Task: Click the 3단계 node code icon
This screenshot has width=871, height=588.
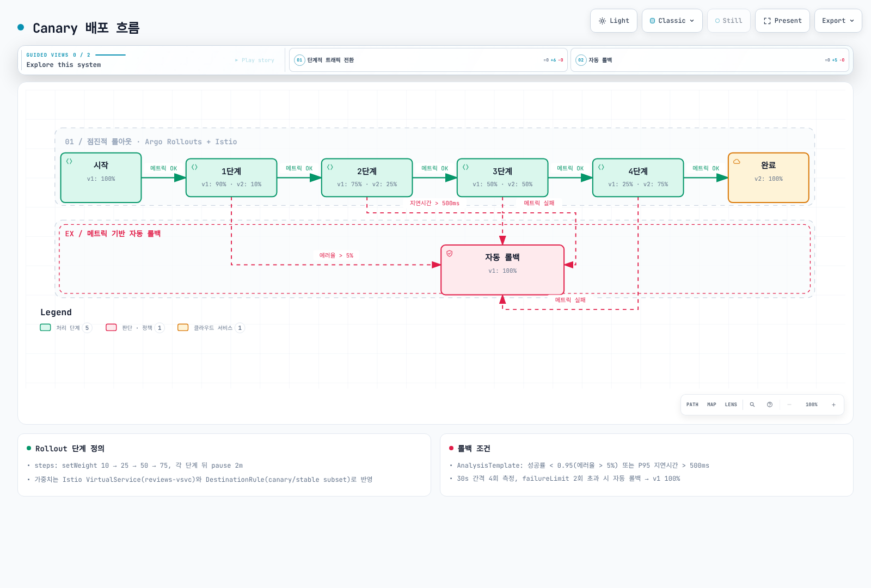Action: pos(465,167)
